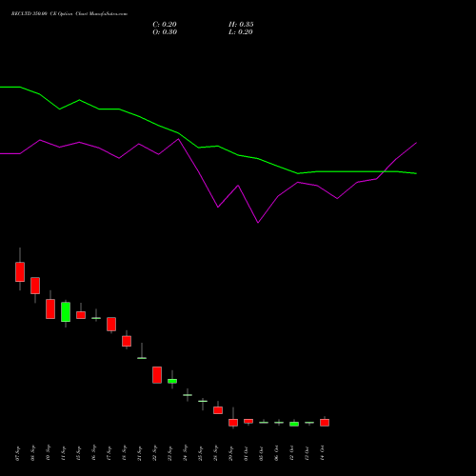Click the RECLTD CE Options chart title
Image resolution: width=476 pixels, height=476 pixels.
click(69, 14)
